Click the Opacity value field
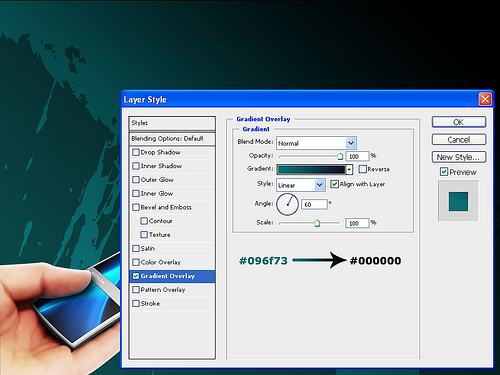500x375 pixels. click(357, 156)
